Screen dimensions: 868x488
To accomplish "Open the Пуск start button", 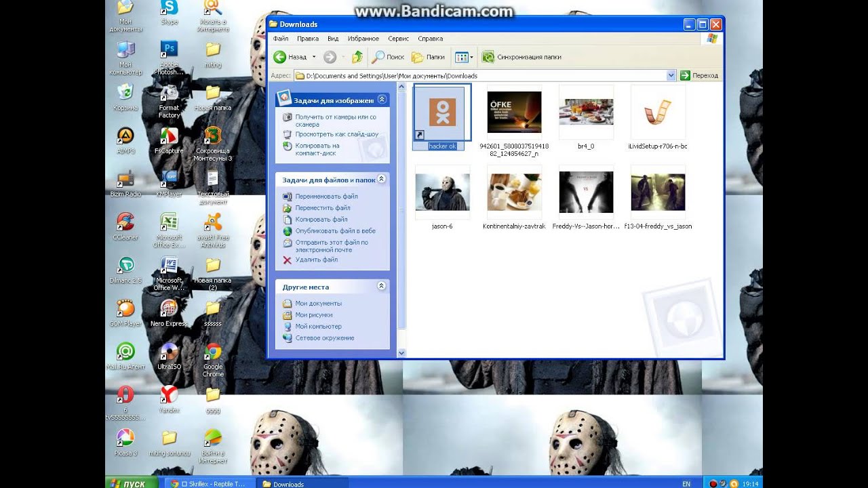I will point(132,483).
